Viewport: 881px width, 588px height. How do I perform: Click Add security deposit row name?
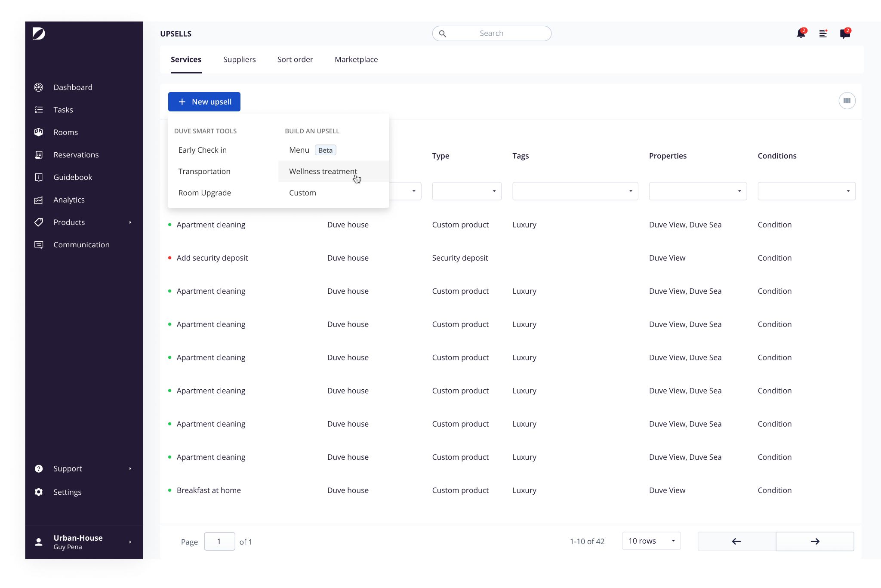212,258
